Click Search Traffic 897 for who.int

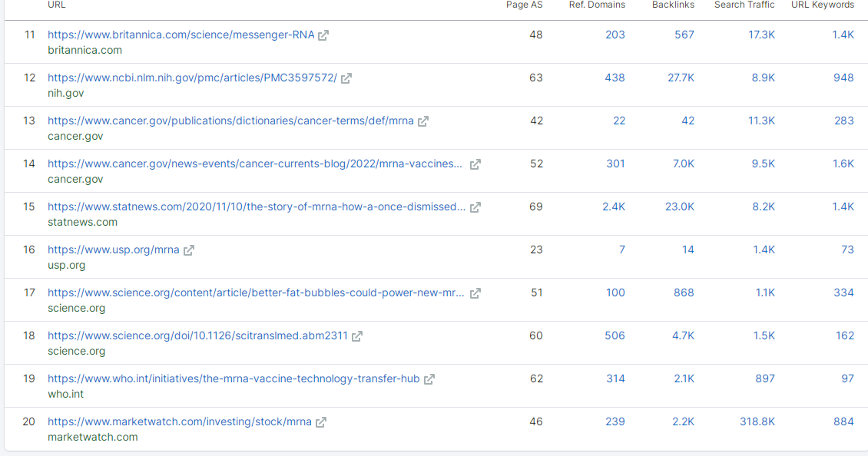tap(765, 378)
